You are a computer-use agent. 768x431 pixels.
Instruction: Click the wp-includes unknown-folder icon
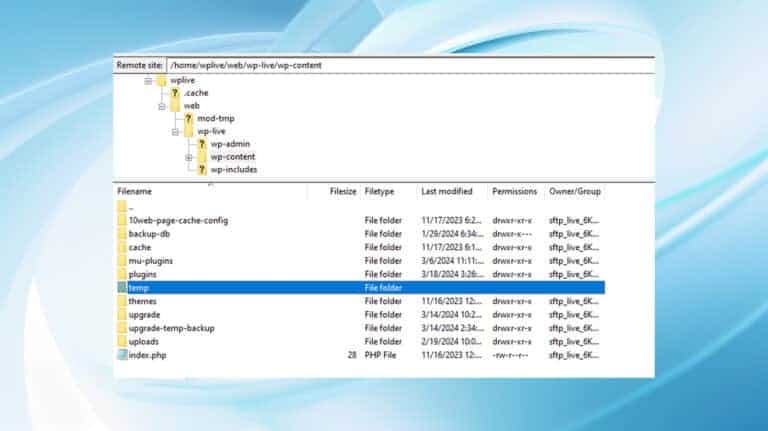[202, 169]
